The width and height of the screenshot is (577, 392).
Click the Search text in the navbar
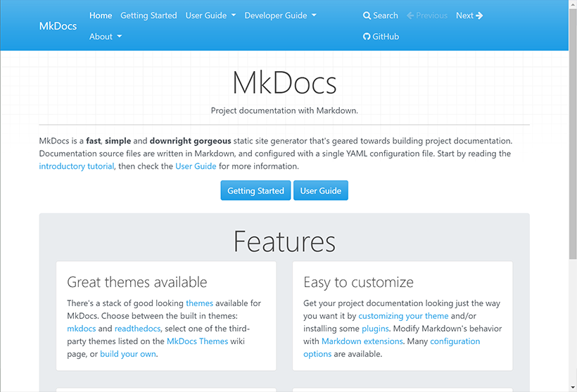pyautogui.click(x=386, y=15)
